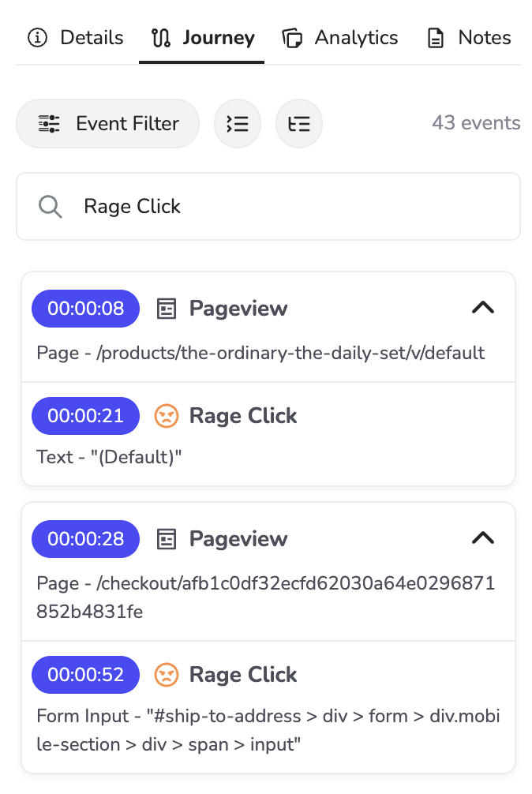Click the collapsed tree view icon
Viewport: 532px width, 794px height.
(x=299, y=123)
